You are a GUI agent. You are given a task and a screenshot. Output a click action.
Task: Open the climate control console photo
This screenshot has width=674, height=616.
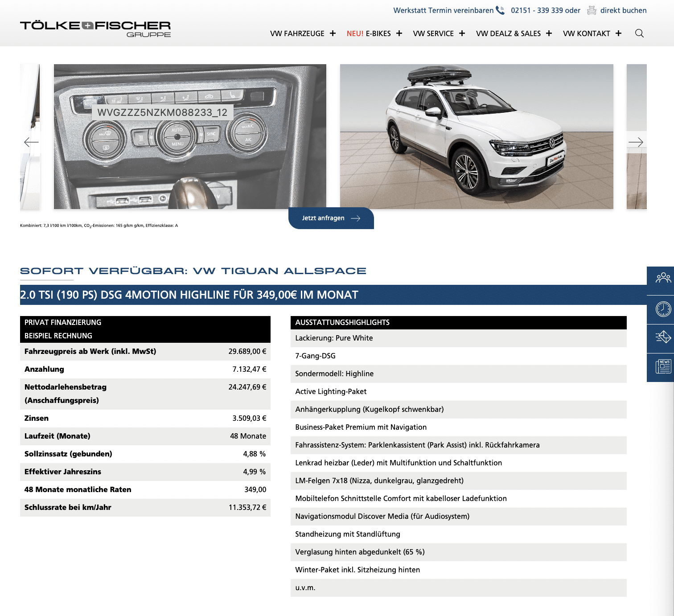pyautogui.click(x=190, y=136)
